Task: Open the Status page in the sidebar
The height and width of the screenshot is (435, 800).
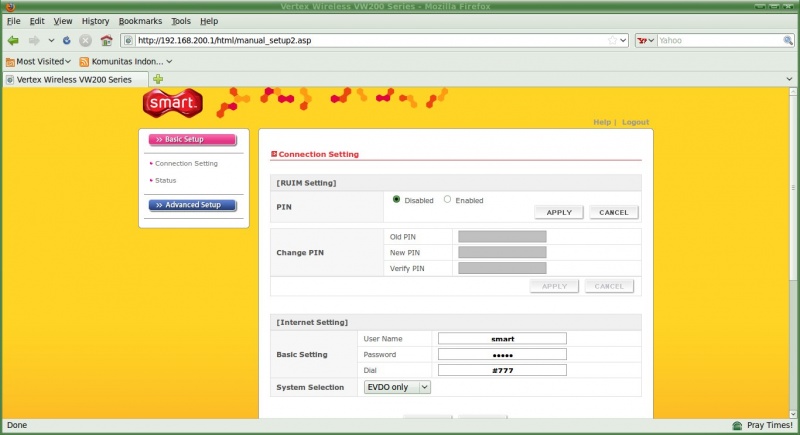Action: pyautogui.click(x=165, y=180)
